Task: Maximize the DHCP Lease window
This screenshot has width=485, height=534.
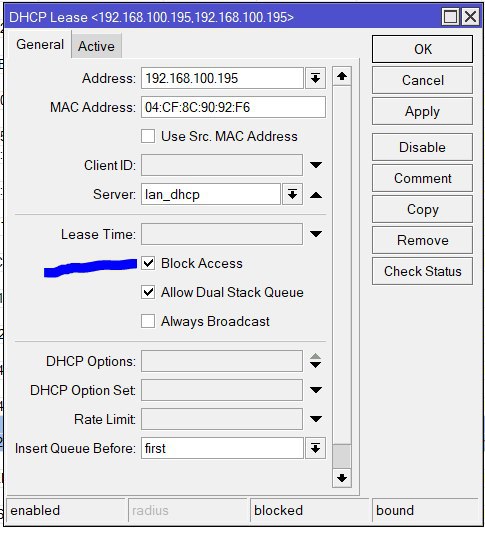Action: [x=451, y=16]
